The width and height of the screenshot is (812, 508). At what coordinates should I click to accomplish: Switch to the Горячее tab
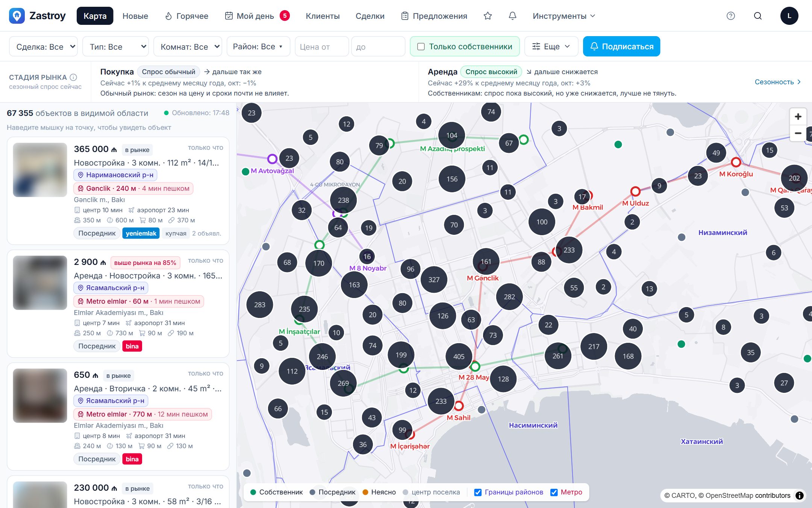187,16
